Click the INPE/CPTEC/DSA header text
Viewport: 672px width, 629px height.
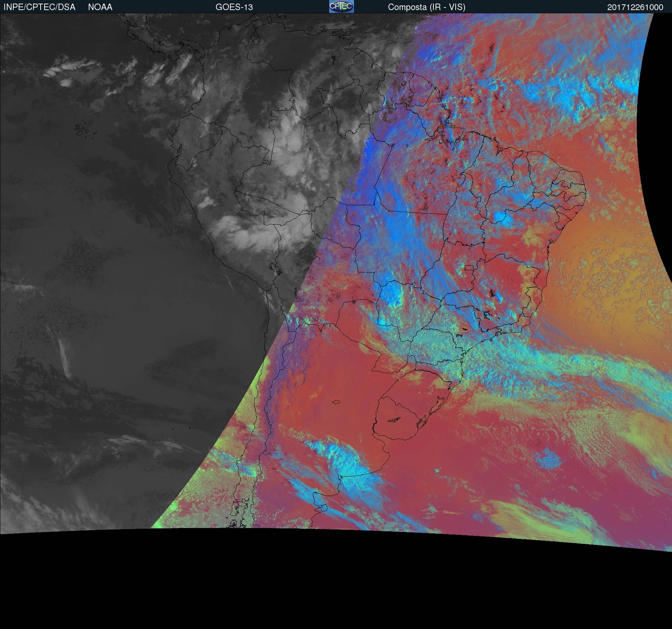coord(40,7)
